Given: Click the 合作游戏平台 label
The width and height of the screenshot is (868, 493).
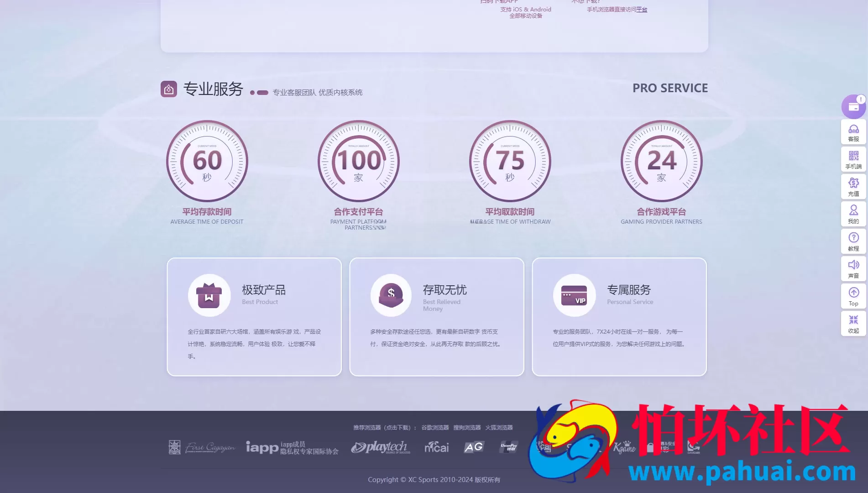Looking at the screenshot, I should click(x=662, y=212).
